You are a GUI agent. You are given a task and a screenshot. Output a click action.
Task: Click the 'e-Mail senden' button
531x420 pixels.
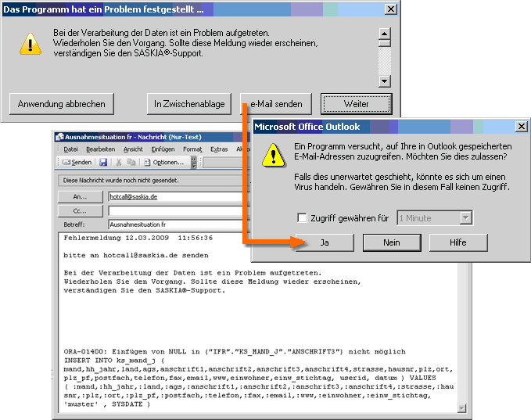click(276, 103)
